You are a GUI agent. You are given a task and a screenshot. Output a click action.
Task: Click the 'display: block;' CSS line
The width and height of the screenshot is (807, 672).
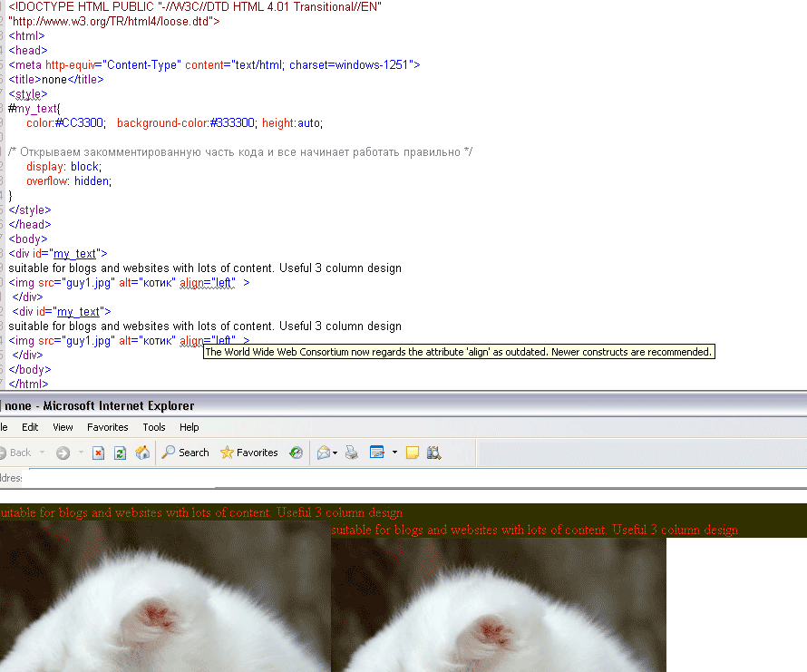click(63, 167)
